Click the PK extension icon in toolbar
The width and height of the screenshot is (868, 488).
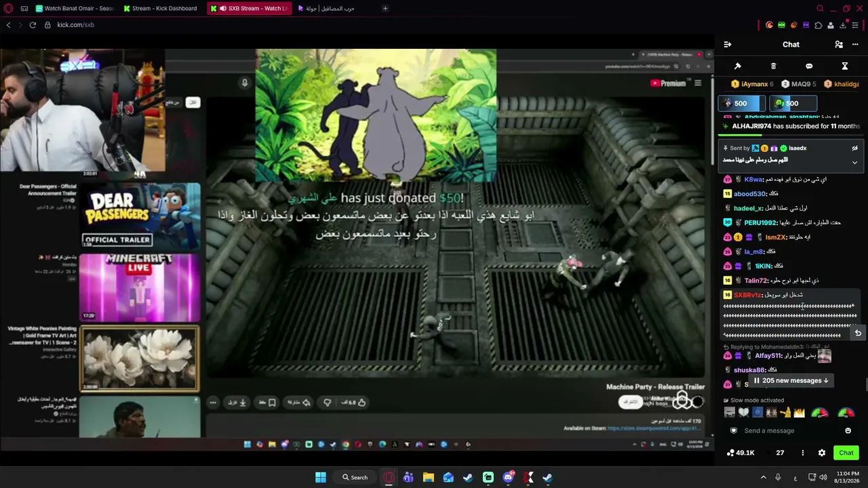click(806, 25)
